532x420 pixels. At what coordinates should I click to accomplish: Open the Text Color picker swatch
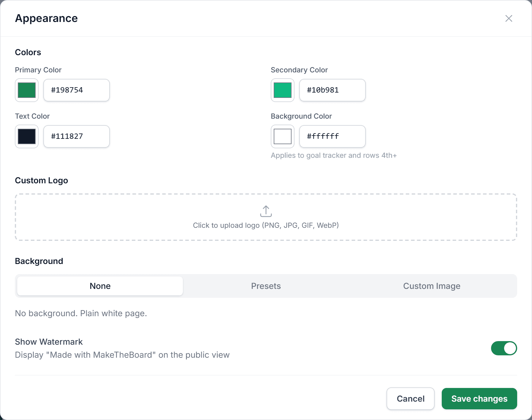click(26, 136)
